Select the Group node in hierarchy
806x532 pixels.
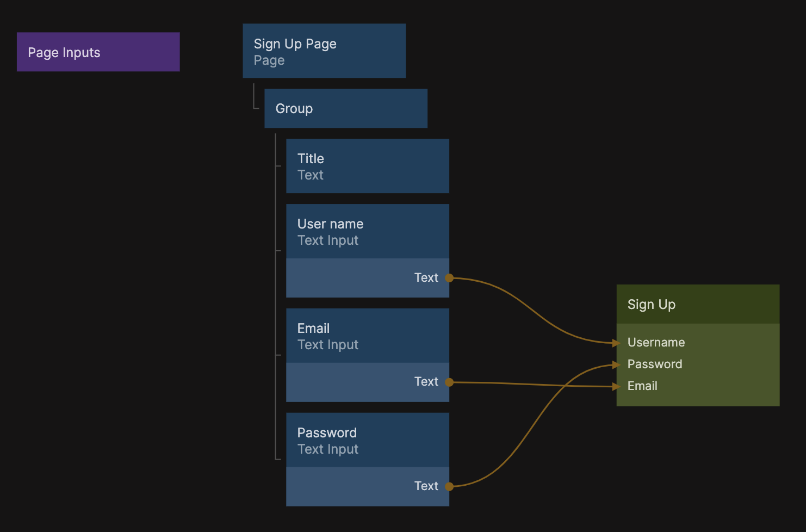[x=345, y=109]
